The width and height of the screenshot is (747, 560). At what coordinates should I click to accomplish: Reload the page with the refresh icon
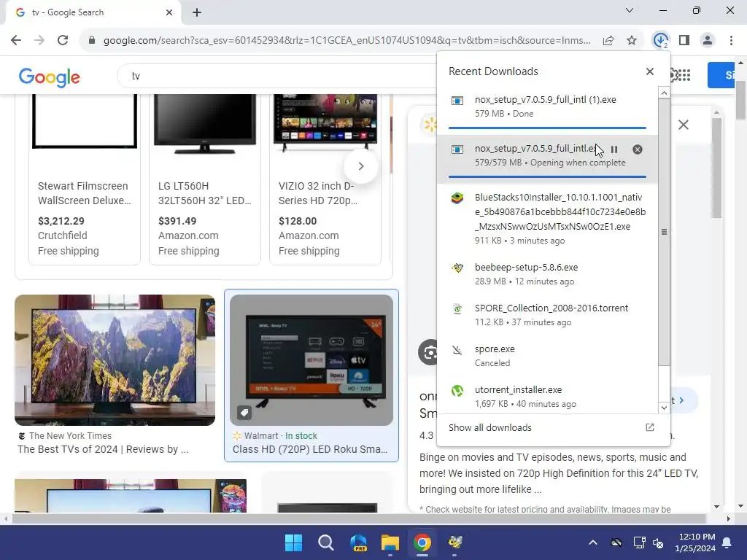tap(63, 40)
